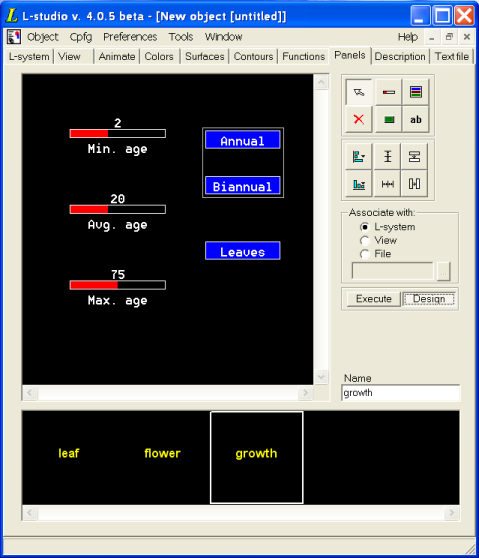Open the Object menu
Viewport: 479px width, 558px height.
tap(42, 37)
